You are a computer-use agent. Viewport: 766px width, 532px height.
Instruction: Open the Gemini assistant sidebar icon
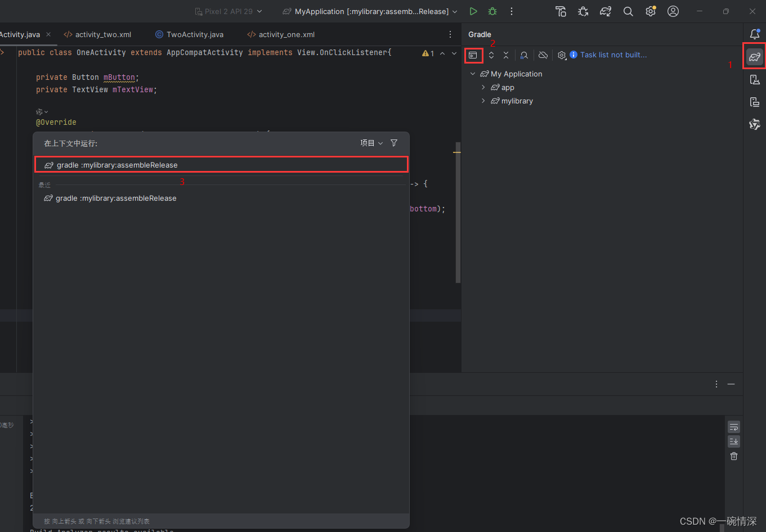755,124
